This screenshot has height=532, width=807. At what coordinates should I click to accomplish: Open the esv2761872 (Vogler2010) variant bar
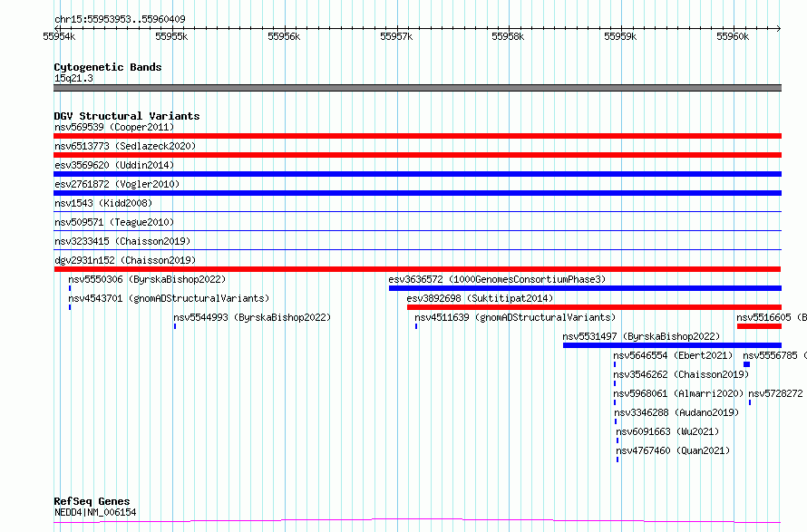click(x=417, y=193)
